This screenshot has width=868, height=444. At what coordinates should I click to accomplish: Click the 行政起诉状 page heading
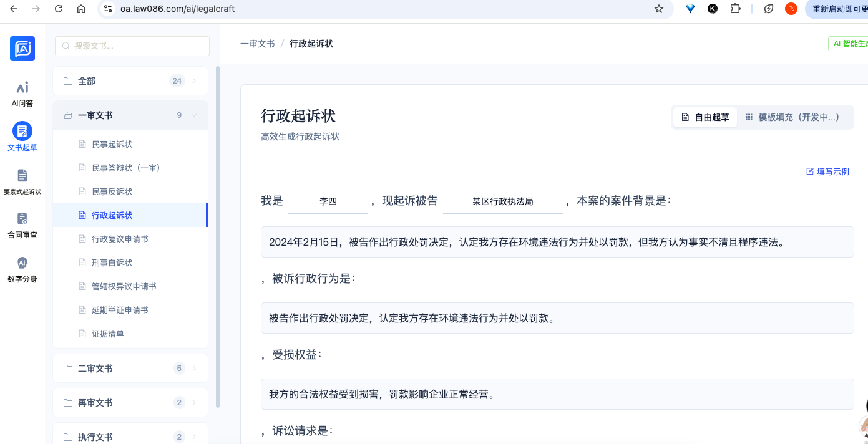[298, 116]
